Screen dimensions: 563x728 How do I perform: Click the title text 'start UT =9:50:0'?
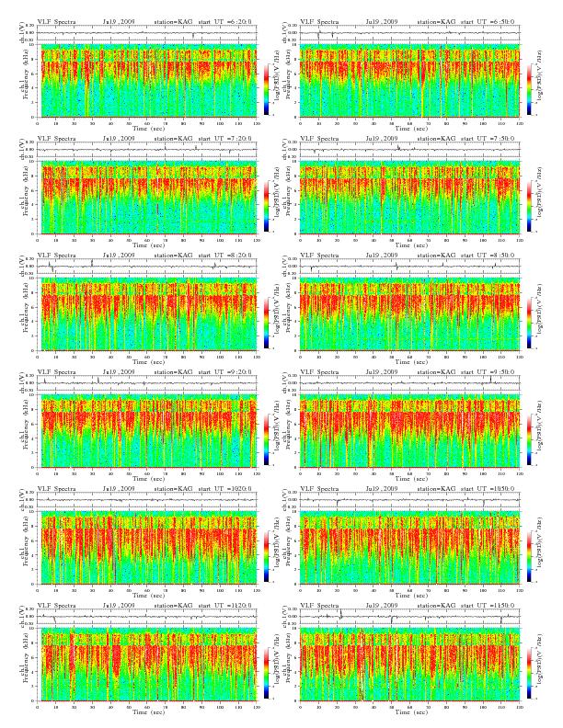pyautogui.click(x=488, y=372)
